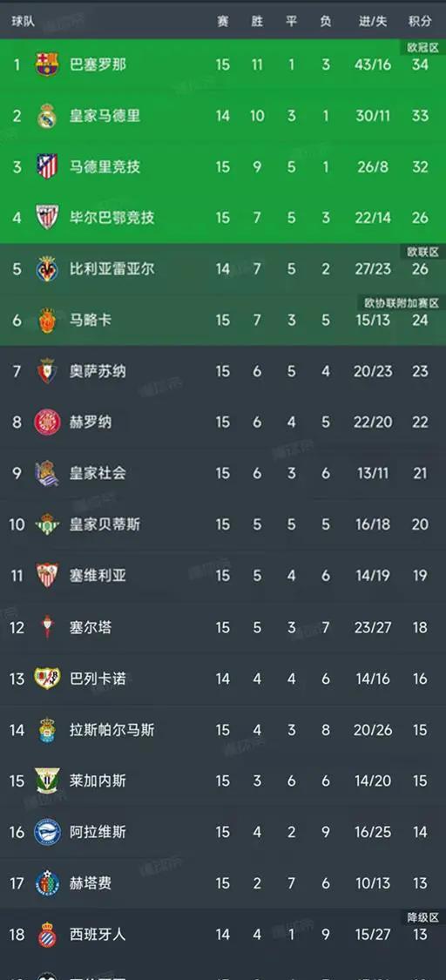Click the Alavés blue round crest
The width and height of the screenshot is (446, 980).
tap(47, 832)
